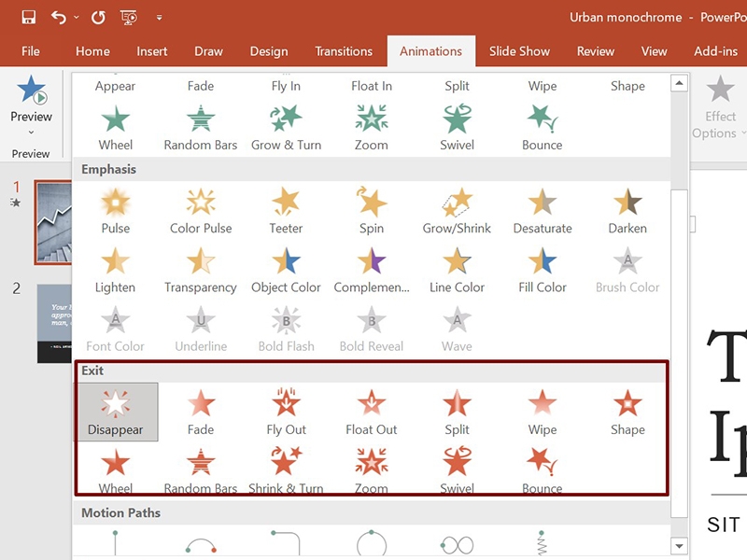Choose the exit Zoom animation
Image resolution: width=747 pixels, height=560 pixels.
(371, 470)
